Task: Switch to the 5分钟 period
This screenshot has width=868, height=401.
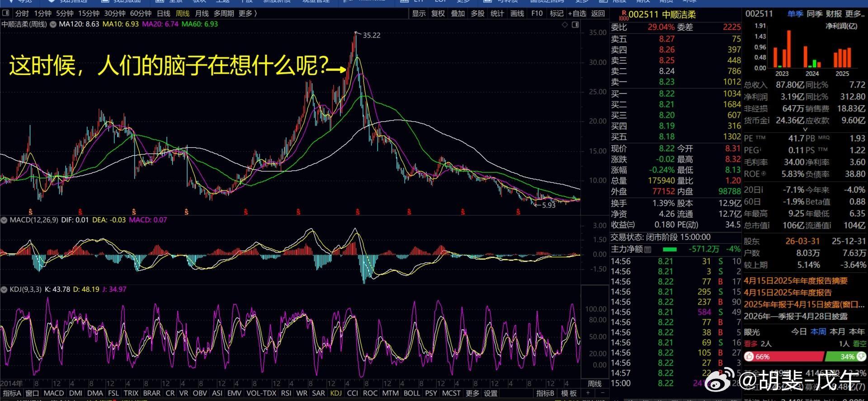Action: pyautogui.click(x=65, y=14)
